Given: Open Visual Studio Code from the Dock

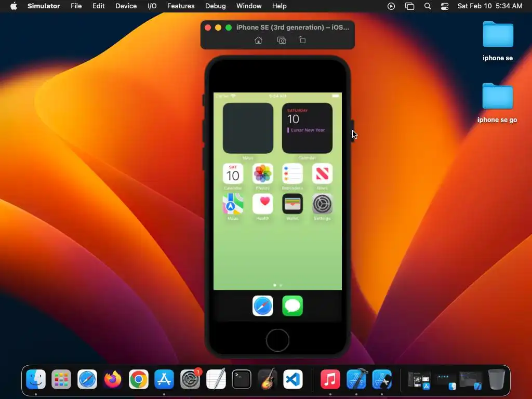Looking at the screenshot, I should tap(293, 379).
